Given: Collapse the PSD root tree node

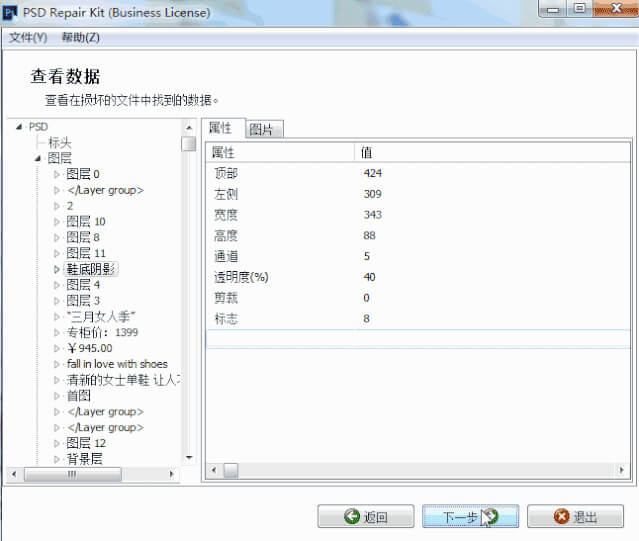Looking at the screenshot, I should pos(20,127).
